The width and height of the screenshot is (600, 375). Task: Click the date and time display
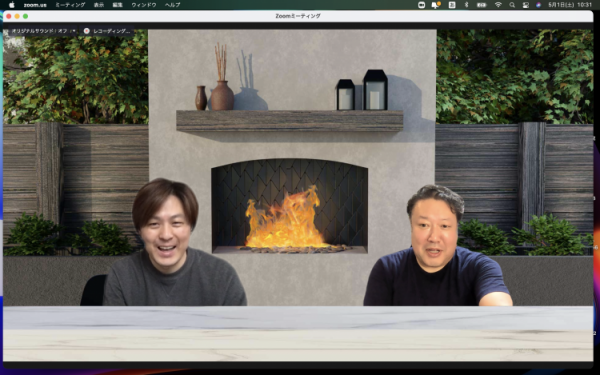click(570, 5)
